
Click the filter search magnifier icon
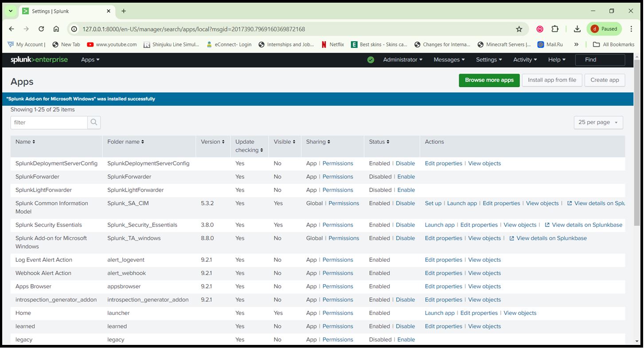tap(94, 122)
